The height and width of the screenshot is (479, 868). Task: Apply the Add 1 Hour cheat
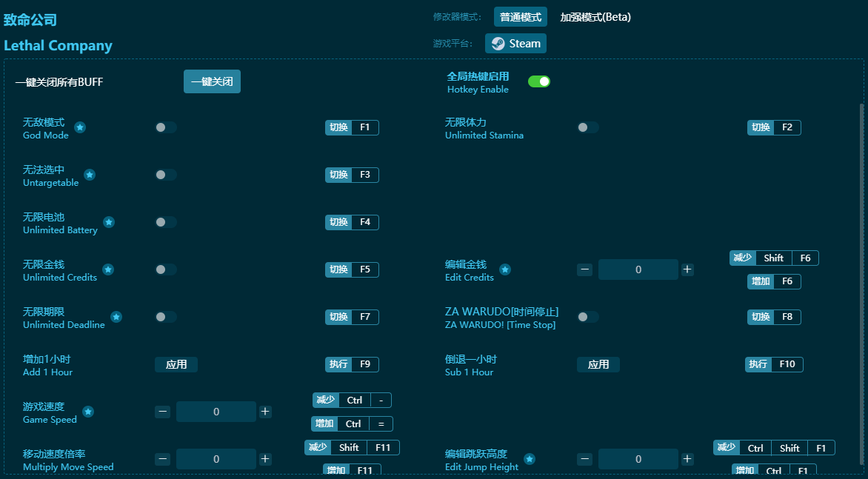point(176,364)
